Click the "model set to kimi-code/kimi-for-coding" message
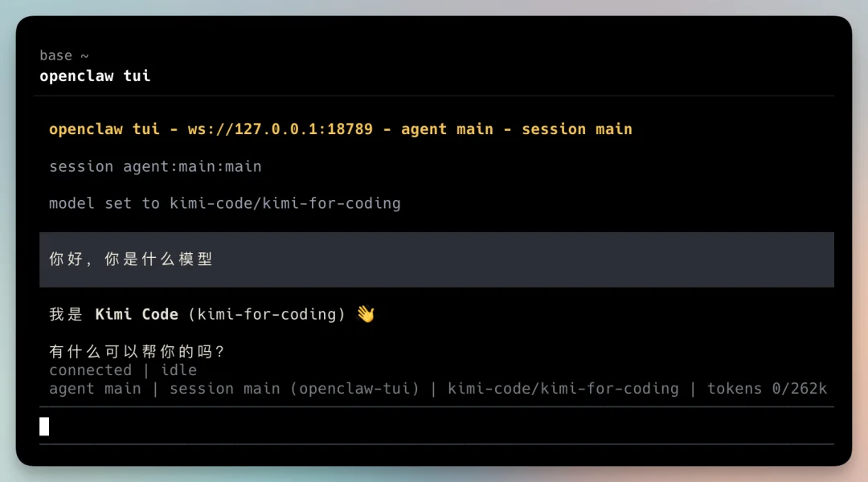The image size is (868, 482). click(224, 203)
